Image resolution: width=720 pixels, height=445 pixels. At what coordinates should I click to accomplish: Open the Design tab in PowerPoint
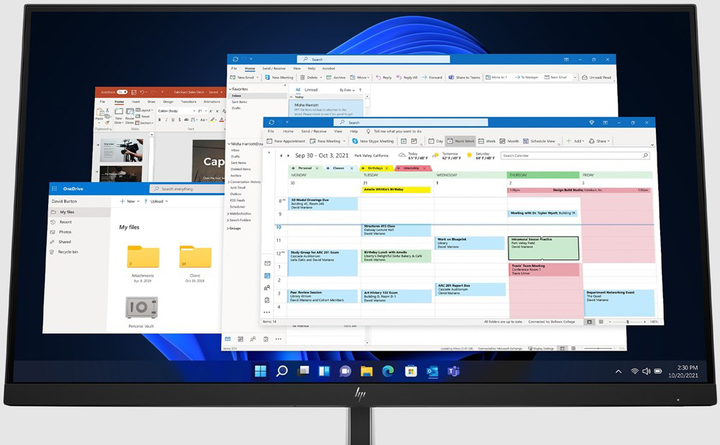[168, 101]
